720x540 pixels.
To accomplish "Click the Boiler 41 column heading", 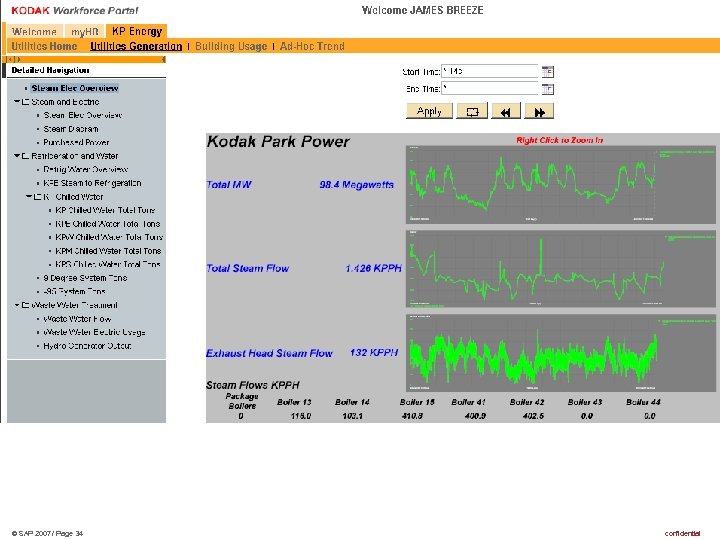I will (468, 402).
